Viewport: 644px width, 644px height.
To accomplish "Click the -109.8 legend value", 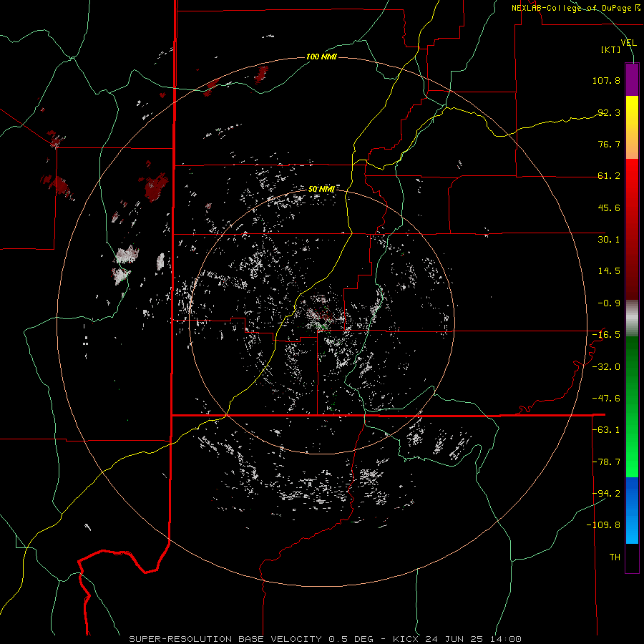I will coord(604,525).
